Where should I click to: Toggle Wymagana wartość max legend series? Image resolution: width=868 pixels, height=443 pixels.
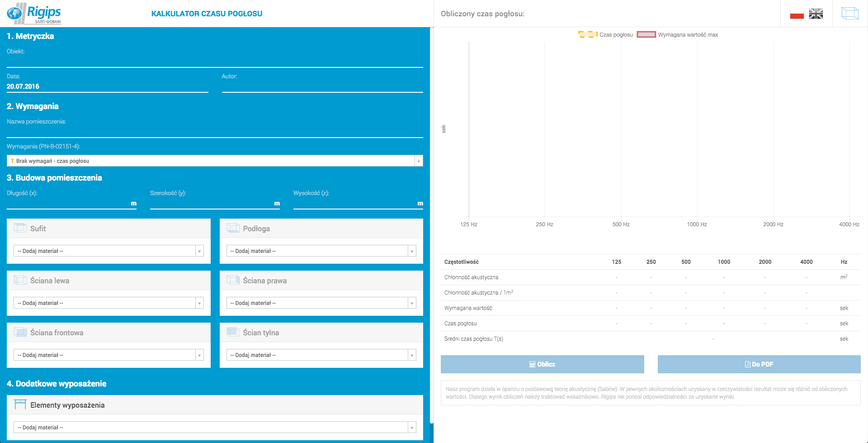[x=677, y=34]
